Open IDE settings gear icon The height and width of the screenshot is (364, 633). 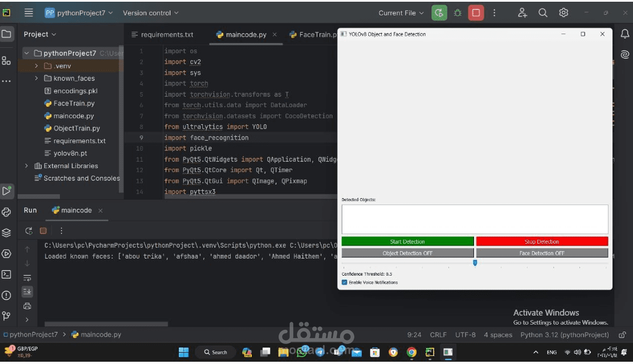[563, 13]
